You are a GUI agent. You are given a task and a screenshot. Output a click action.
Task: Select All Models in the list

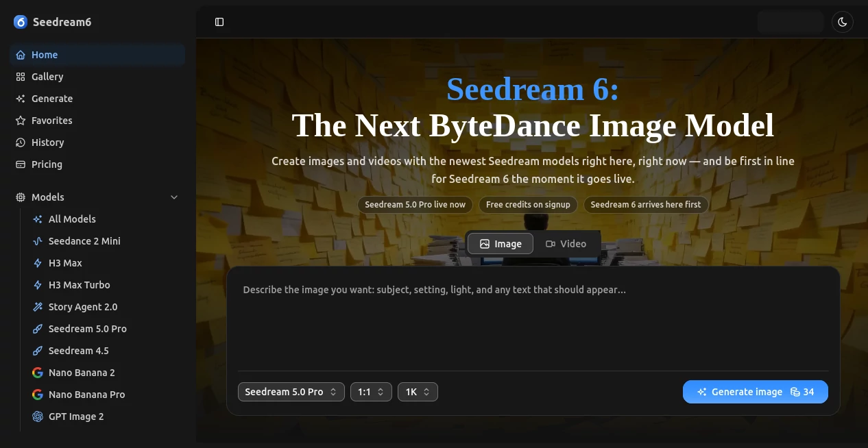pos(106,219)
